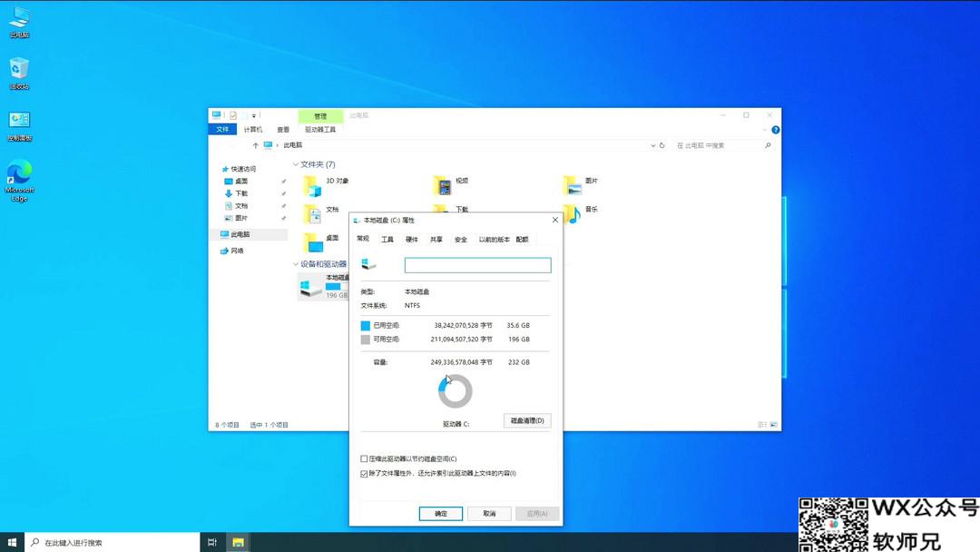
Task: Switch Explorer to details view
Action: [x=762, y=425]
